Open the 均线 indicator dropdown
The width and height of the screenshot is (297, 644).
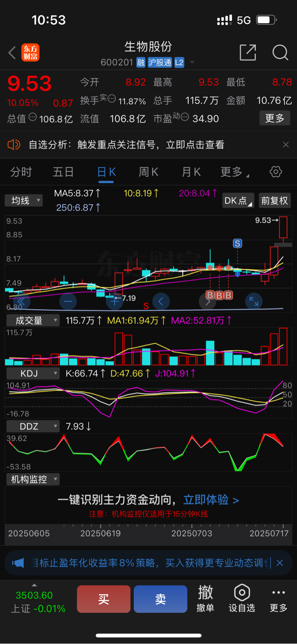click(x=24, y=201)
